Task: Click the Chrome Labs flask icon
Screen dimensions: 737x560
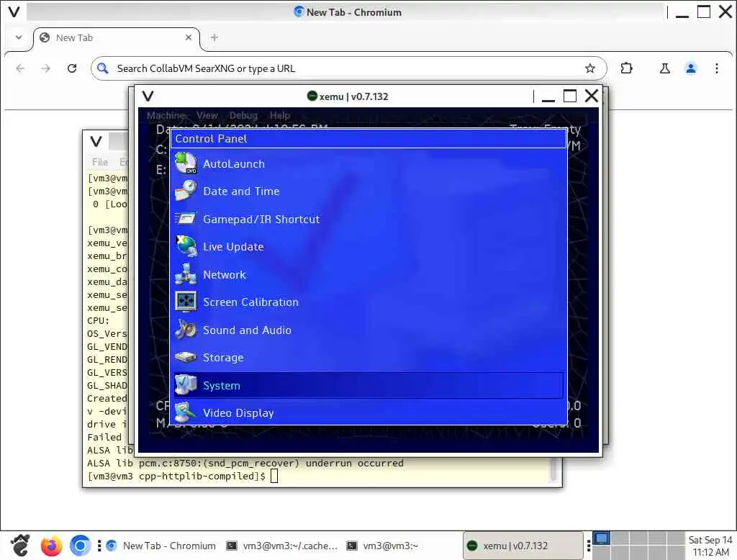Action: tap(664, 68)
